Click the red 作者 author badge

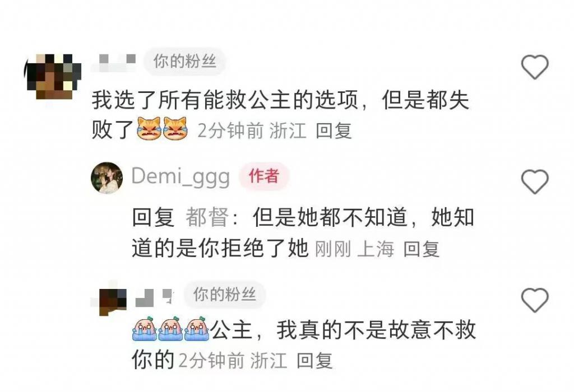[x=264, y=176]
